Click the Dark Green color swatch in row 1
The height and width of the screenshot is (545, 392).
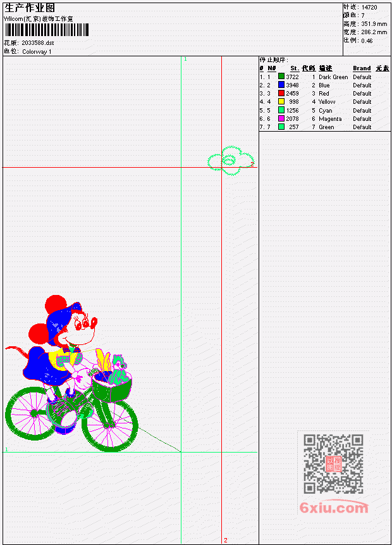281,77
